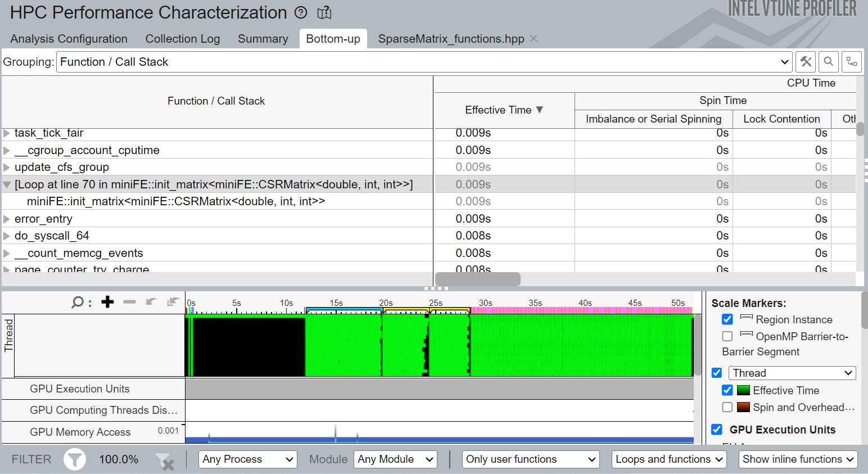The width and height of the screenshot is (868, 474).
Task: Select the yellow region marker after 20s
Action: 406,310
